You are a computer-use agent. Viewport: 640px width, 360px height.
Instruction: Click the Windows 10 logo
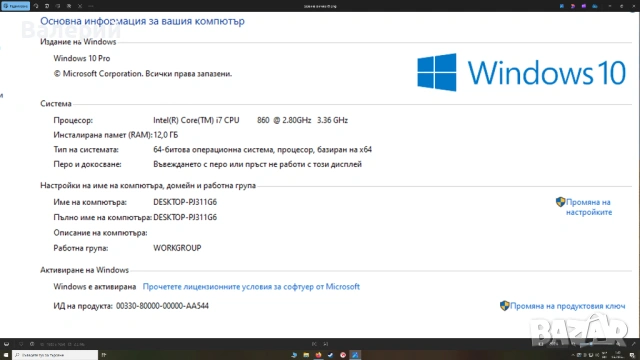click(521, 73)
